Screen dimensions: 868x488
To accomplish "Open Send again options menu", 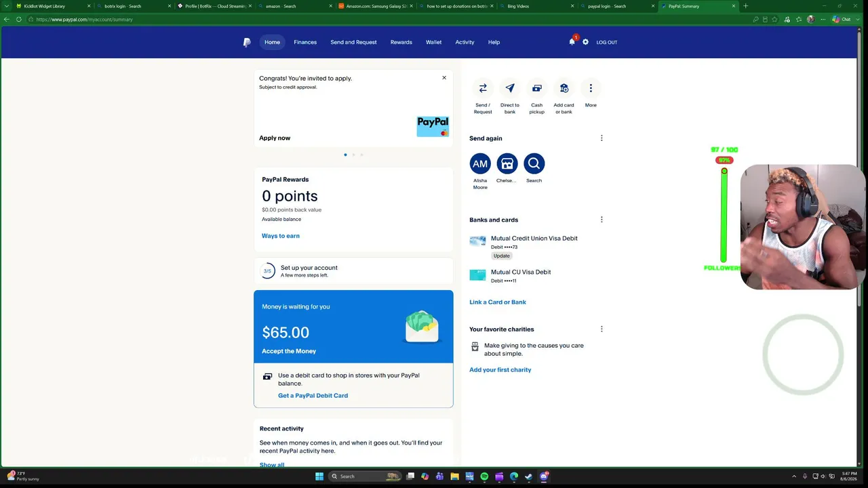I will tap(601, 138).
